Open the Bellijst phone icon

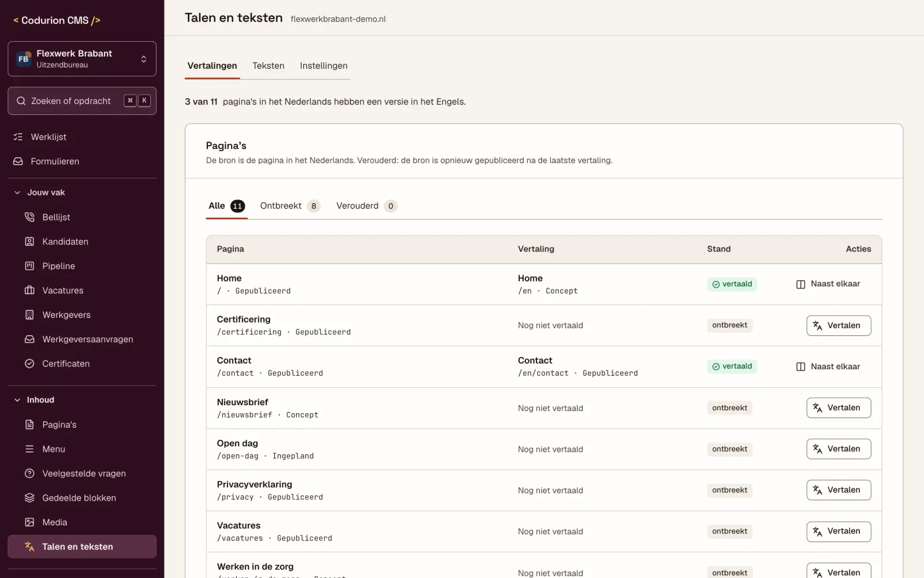click(29, 217)
